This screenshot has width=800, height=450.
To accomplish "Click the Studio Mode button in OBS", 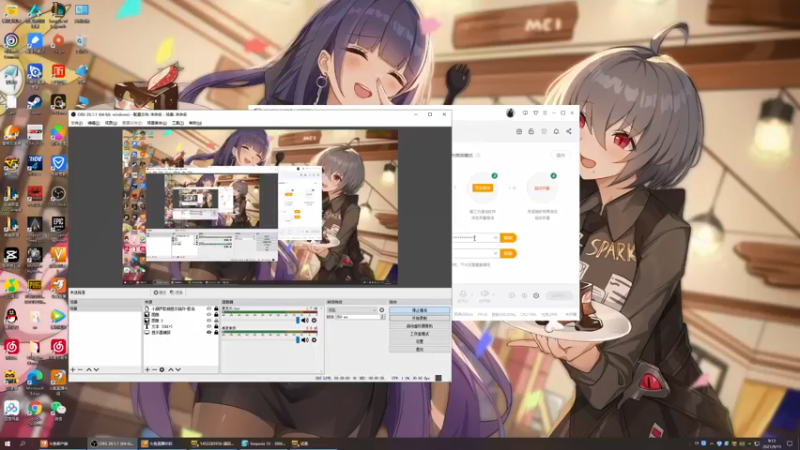I will click(x=419, y=334).
